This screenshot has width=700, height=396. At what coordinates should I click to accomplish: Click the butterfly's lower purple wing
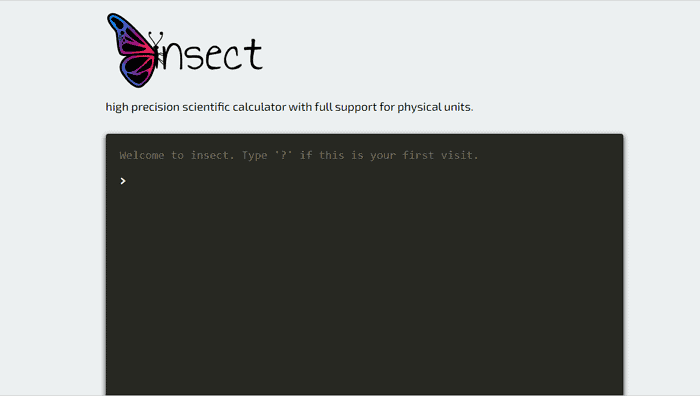pos(138,71)
